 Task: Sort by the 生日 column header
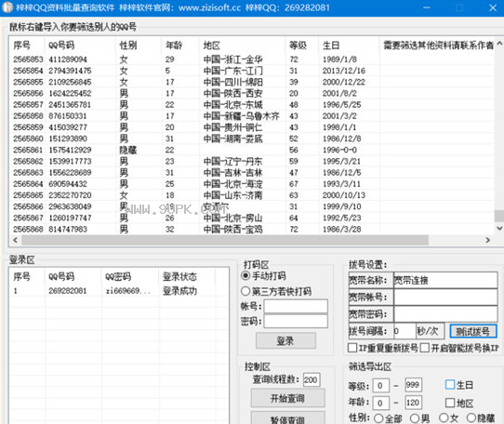(350, 46)
